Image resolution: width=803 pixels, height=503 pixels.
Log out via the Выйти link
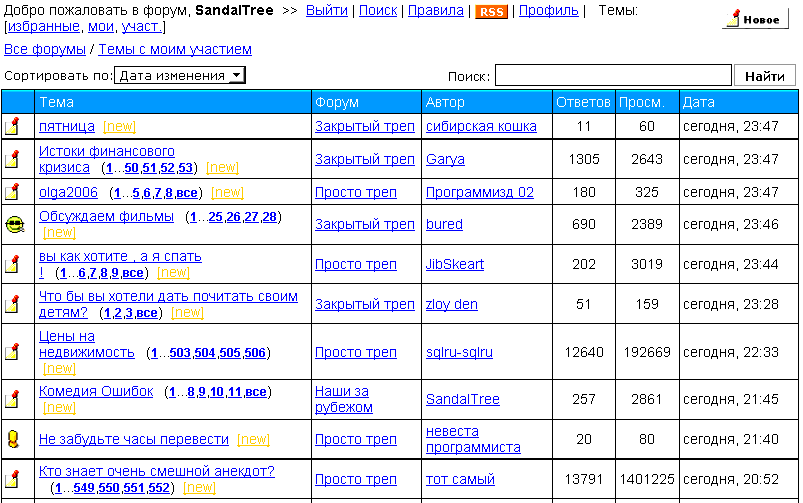pos(326,10)
